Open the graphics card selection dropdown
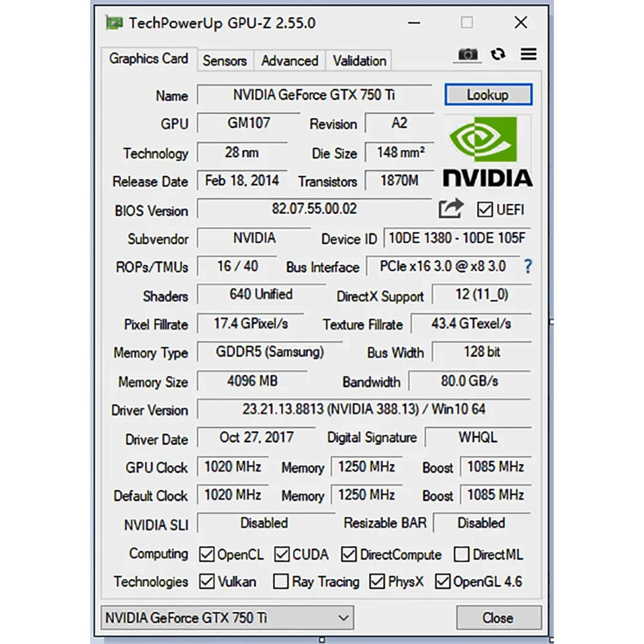The height and width of the screenshot is (644, 644). point(227,618)
